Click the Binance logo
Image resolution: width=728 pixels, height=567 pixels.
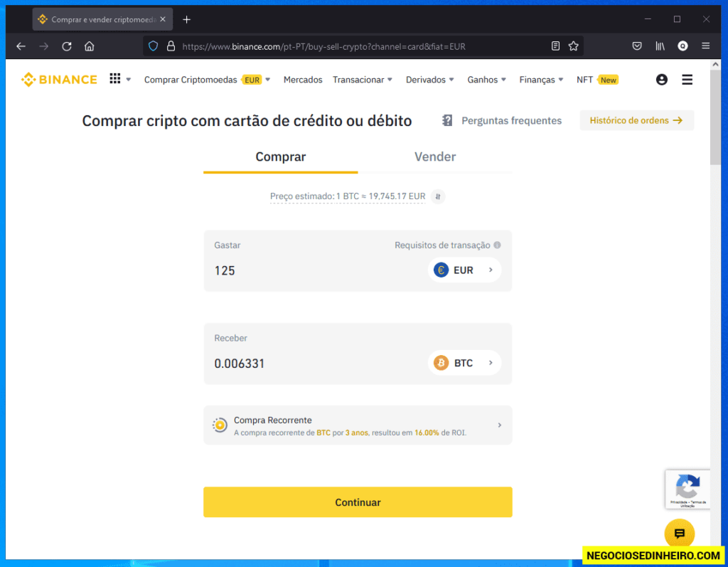pos(59,80)
